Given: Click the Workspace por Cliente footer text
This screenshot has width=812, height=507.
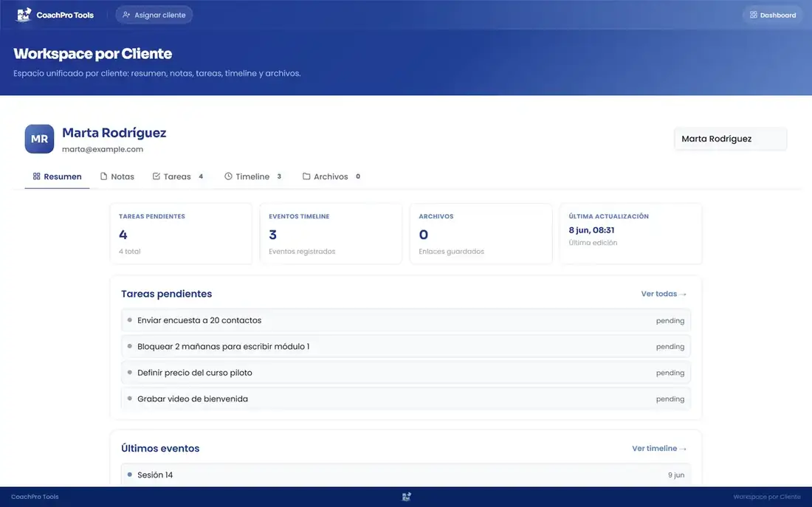Looking at the screenshot, I should click(767, 497).
